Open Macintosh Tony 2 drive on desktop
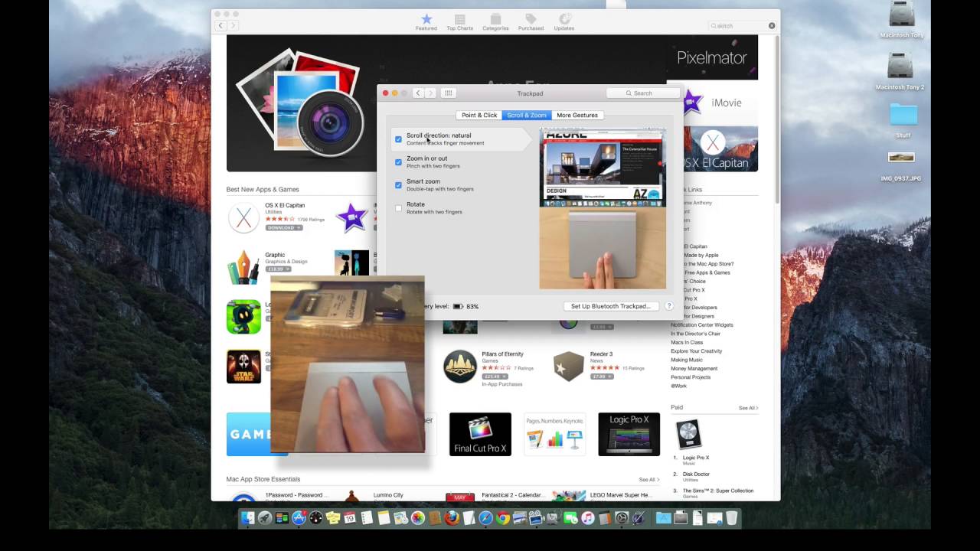The image size is (980, 551). 900,71
